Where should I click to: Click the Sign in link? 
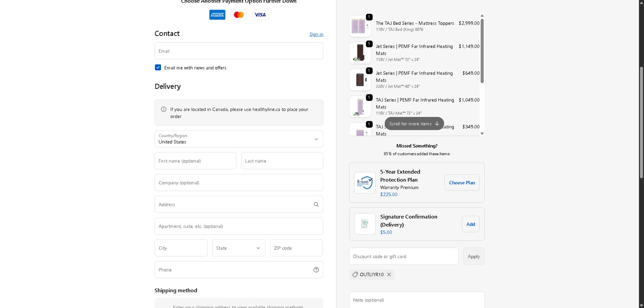(316, 34)
